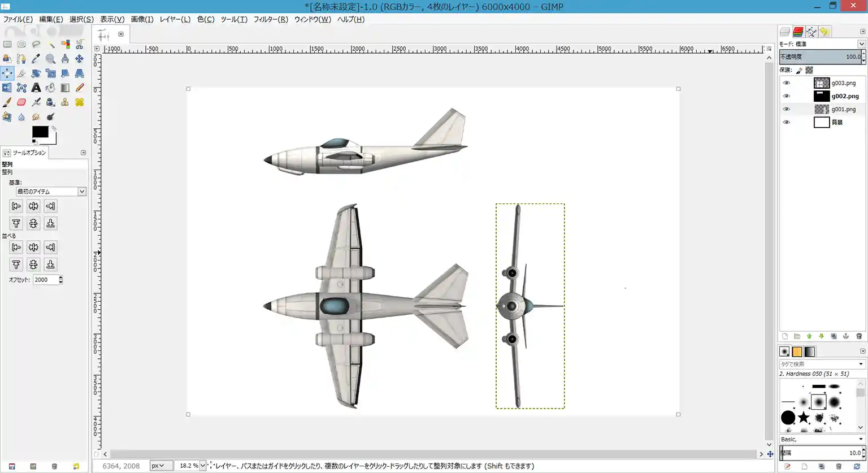868x473 pixels.
Task: Hide the 背景 layer eye
Action: [786, 122]
